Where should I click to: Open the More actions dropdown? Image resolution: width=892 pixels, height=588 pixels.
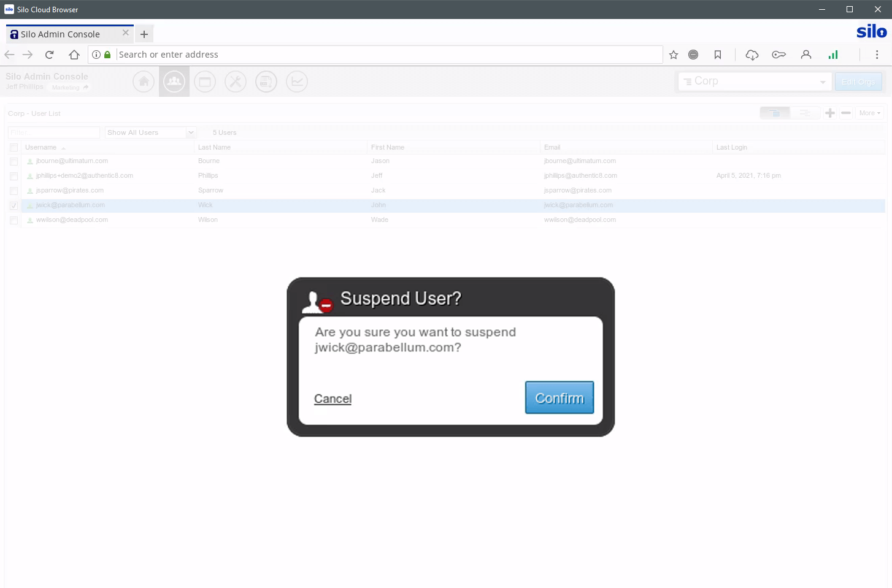click(869, 113)
